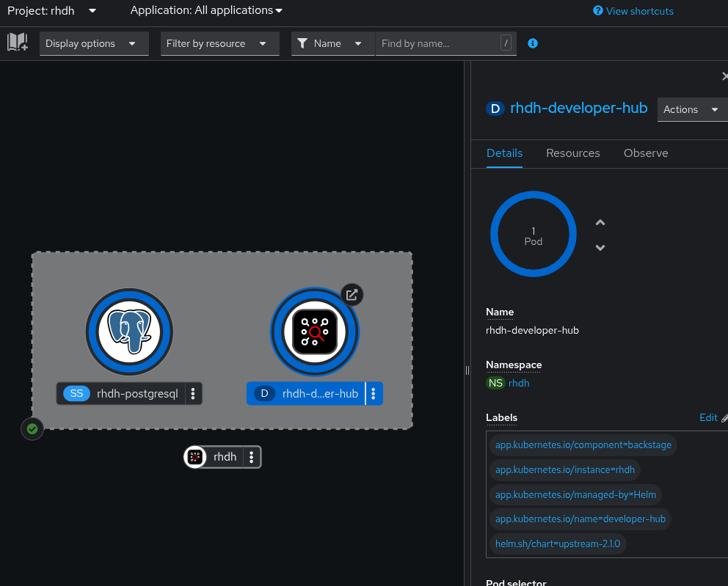The height and width of the screenshot is (586, 728).
Task: Open the rhdh namespace link
Action: (519, 383)
